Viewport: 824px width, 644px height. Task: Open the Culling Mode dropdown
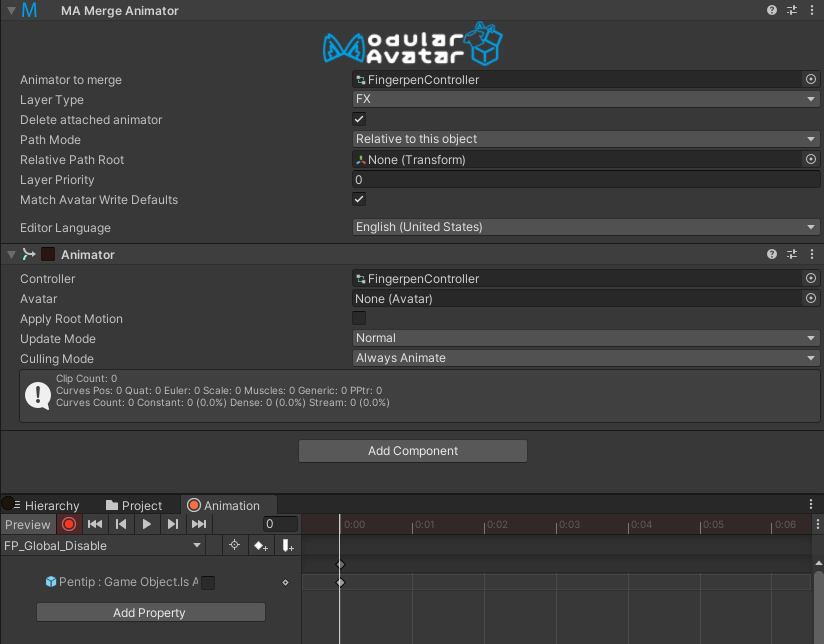coord(586,357)
